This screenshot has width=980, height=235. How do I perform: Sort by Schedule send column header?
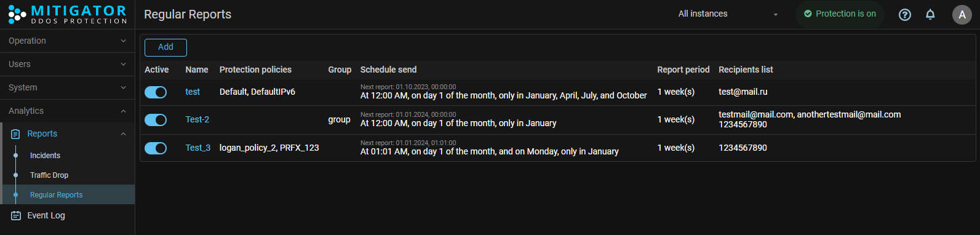pyautogui.click(x=388, y=70)
